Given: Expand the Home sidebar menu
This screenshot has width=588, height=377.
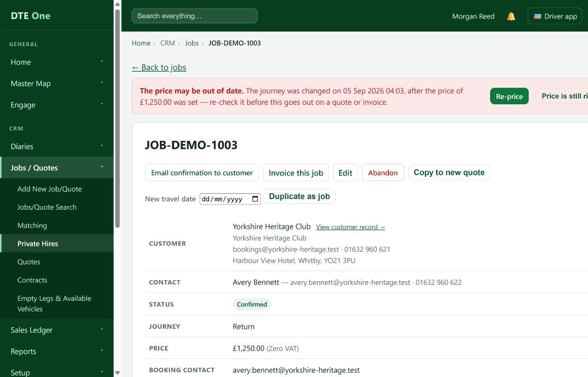Looking at the screenshot, I should (102, 61).
